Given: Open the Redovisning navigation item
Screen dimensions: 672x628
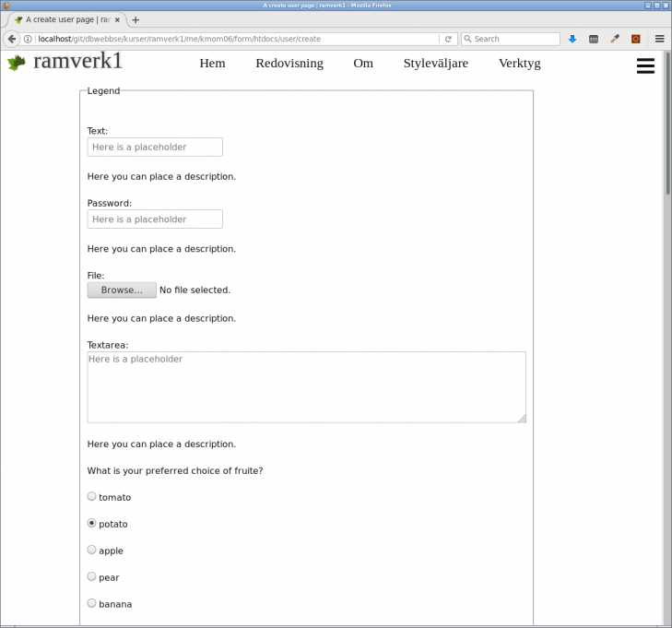Looking at the screenshot, I should (x=289, y=63).
